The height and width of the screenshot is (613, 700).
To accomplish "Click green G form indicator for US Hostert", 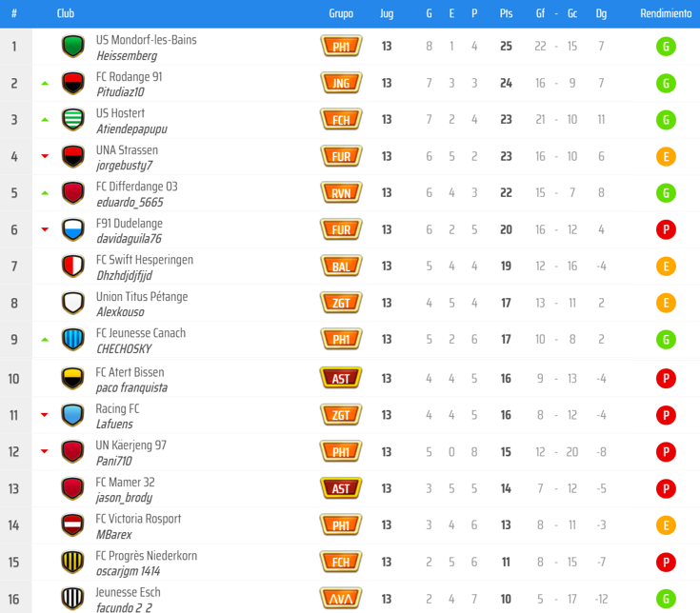I will [x=666, y=120].
